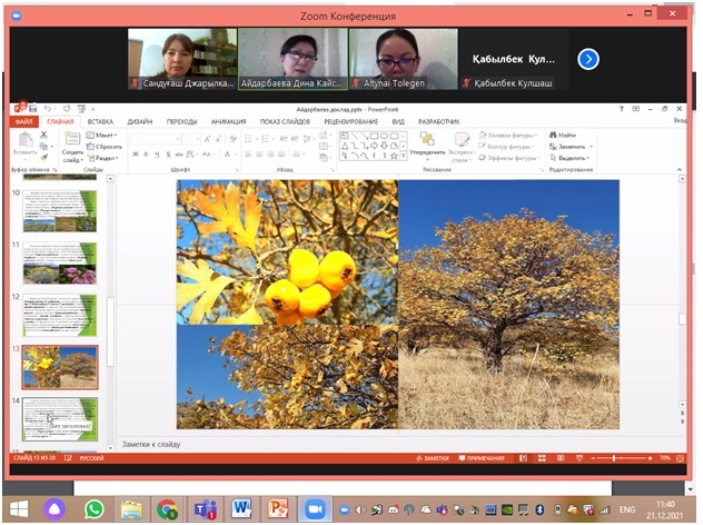Toggle bold formatting in the font group
This screenshot has height=525, width=703.
[x=135, y=154]
